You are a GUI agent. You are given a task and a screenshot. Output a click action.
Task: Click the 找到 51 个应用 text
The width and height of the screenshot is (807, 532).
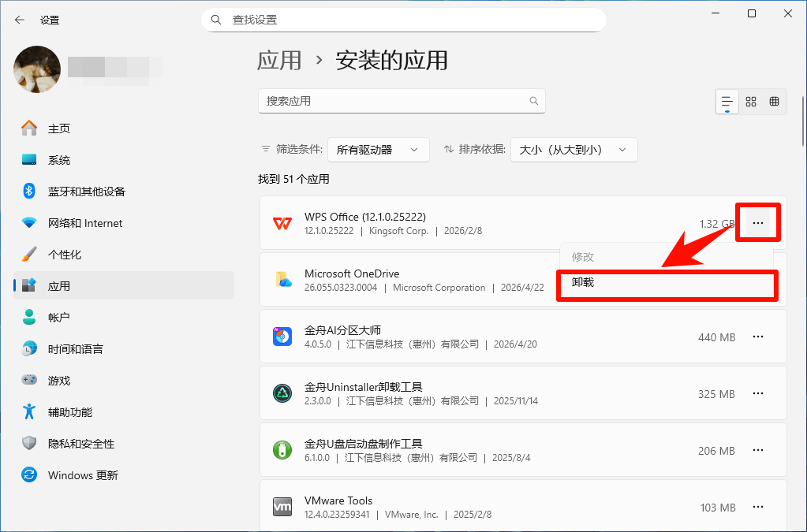click(x=293, y=179)
